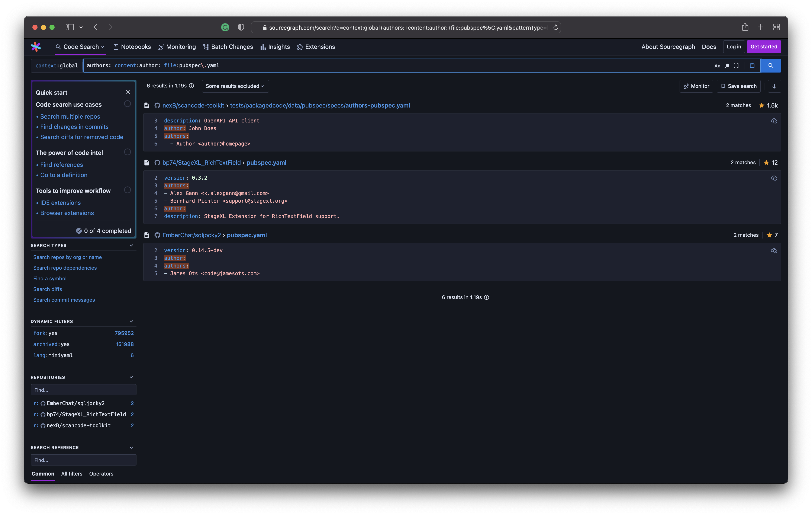Image resolution: width=812 pixels, height=515 pixels.
Task: Filter by repository EmberChat/sqljocky2
Action: (x=83, y=403)
